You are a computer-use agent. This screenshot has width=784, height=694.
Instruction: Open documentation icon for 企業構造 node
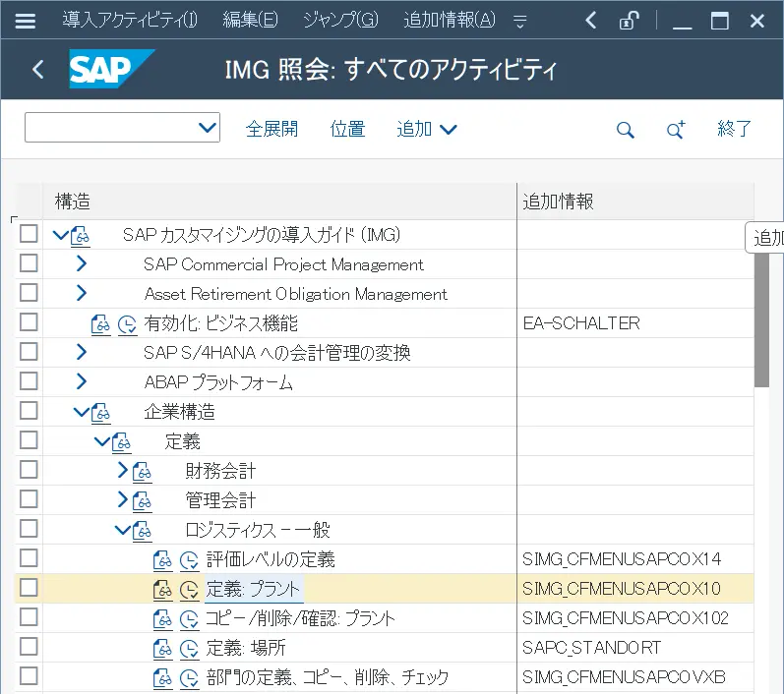click(x=101, y=414)
